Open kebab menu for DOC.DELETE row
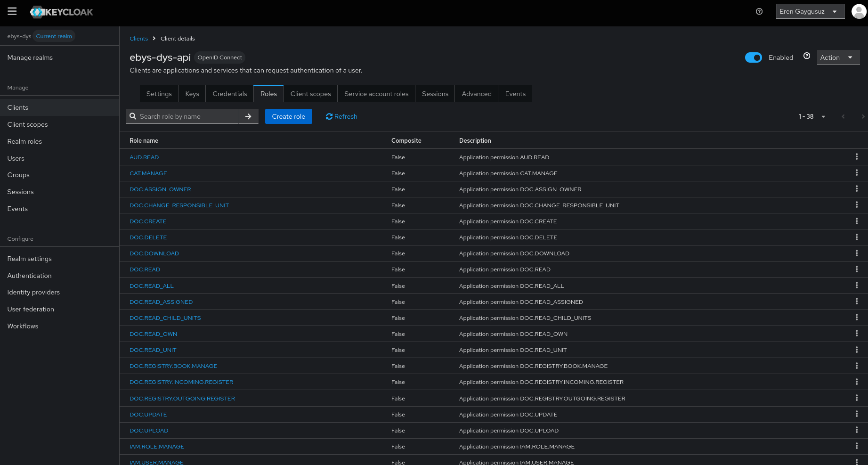This screenshot has width=868, height=465. point(857,237)
